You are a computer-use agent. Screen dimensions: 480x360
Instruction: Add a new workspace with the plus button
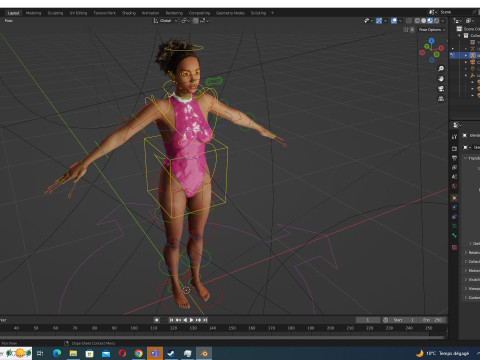(272, 13)
